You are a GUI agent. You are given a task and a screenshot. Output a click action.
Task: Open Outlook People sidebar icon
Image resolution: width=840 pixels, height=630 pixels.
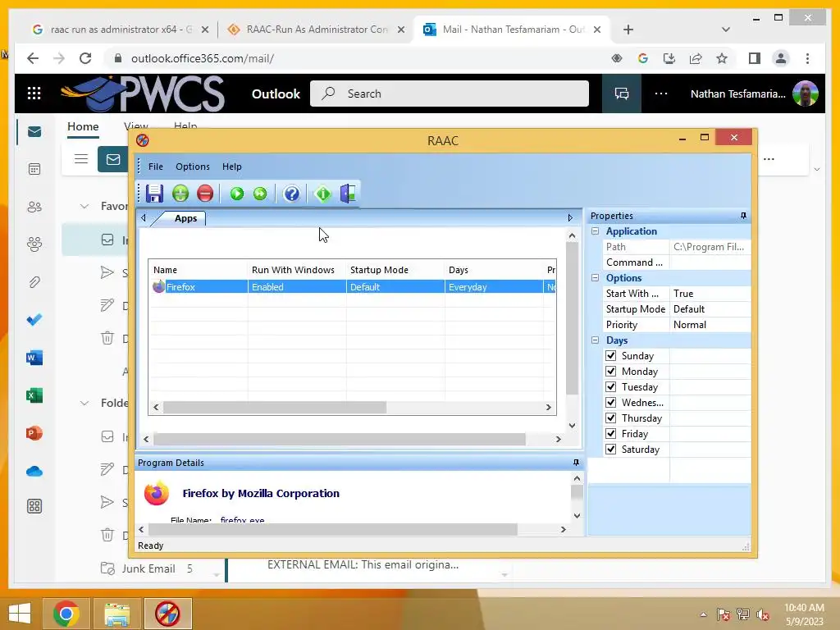(34, 207)
